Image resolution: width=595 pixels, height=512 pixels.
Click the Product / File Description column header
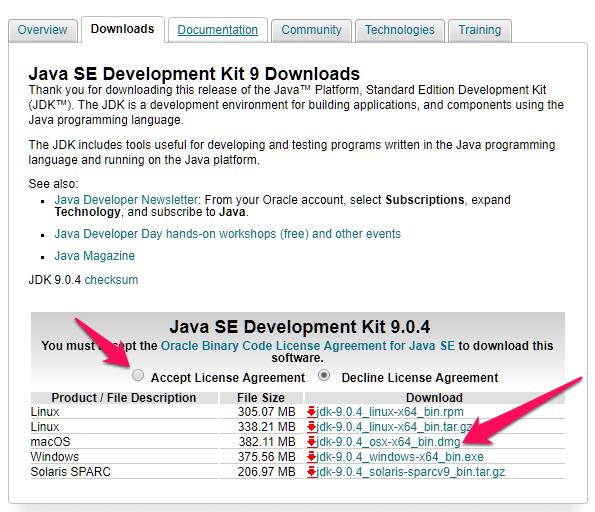point(124,397)
